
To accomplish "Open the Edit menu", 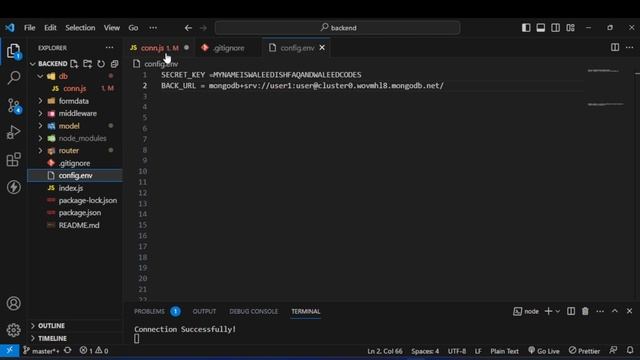I will [x=50, y=28].
